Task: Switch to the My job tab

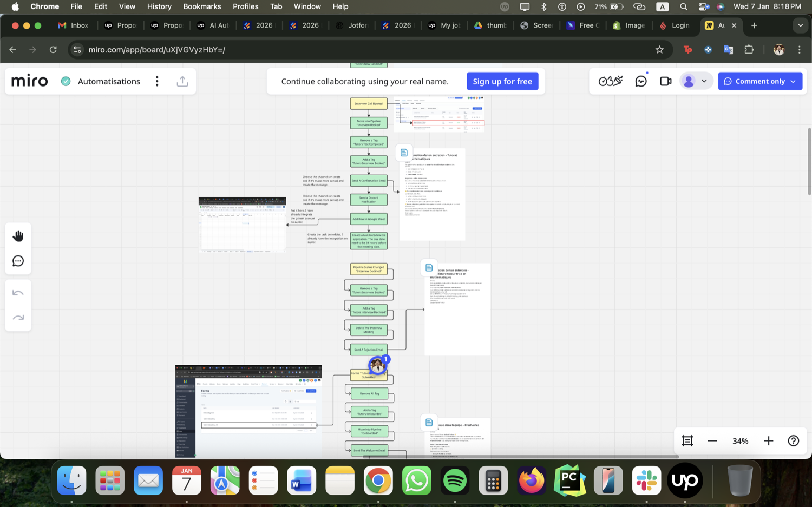Action: tap(444, 25)
